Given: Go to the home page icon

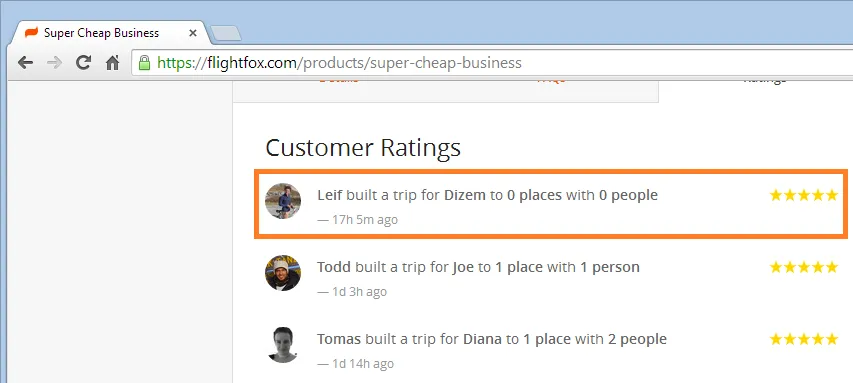Looking at the screenshot, I should click(113, 63).
